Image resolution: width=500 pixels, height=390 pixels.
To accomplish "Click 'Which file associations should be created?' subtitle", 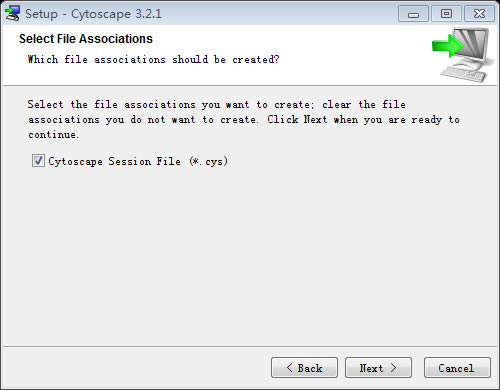I will click(x=153, y=59).
